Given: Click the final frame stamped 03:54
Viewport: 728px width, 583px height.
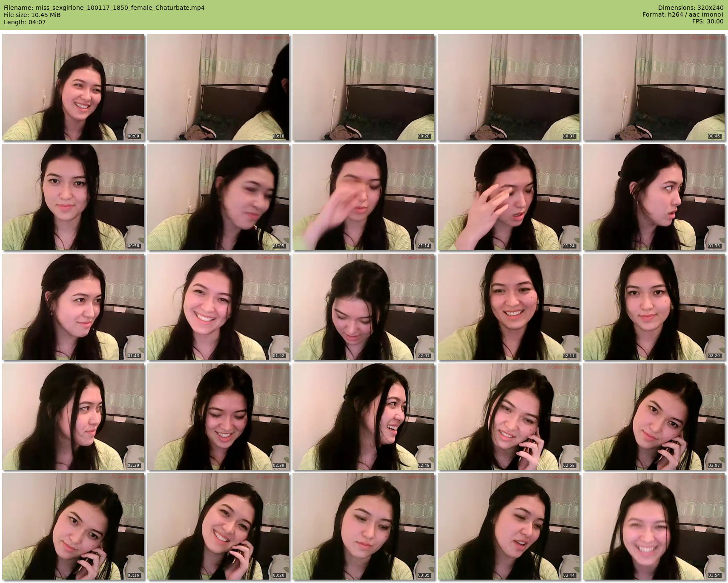Looking at the screenshot, I should [x=653, y=526].
